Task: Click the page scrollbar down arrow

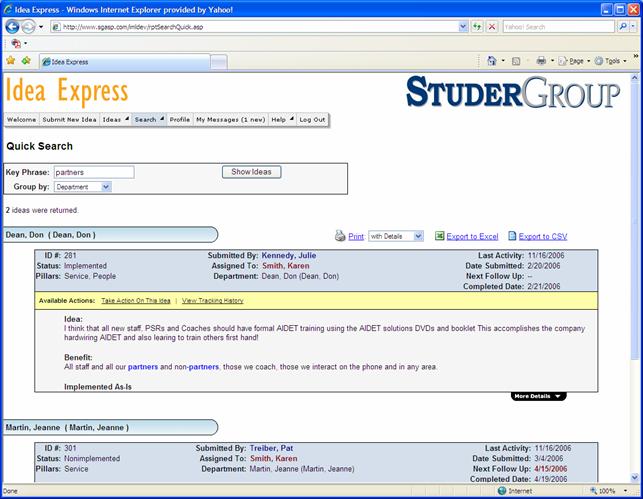Action: tap(634, 477)
